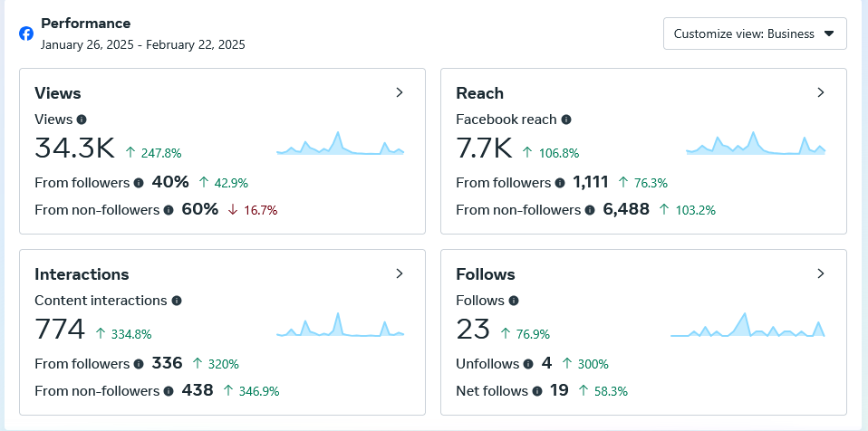Click info icon for Interactions From followers
This screenshot has width=868, height=431.
pos(139,364)
